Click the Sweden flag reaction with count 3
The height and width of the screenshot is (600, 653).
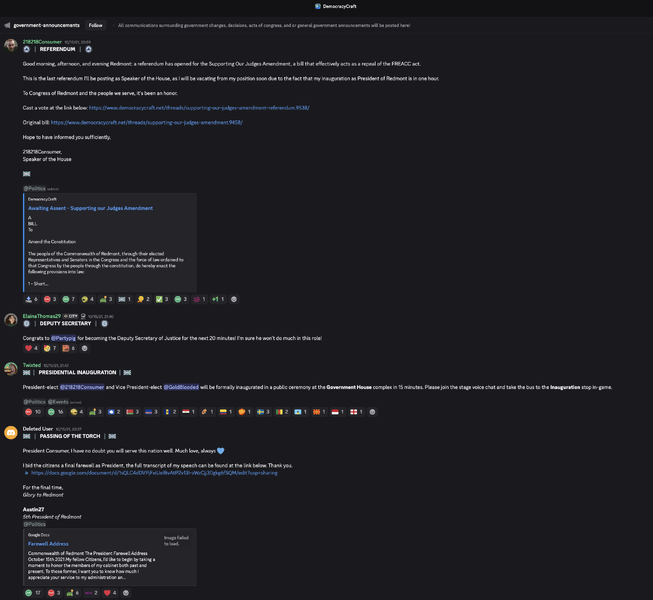click(x=264, y=412)
